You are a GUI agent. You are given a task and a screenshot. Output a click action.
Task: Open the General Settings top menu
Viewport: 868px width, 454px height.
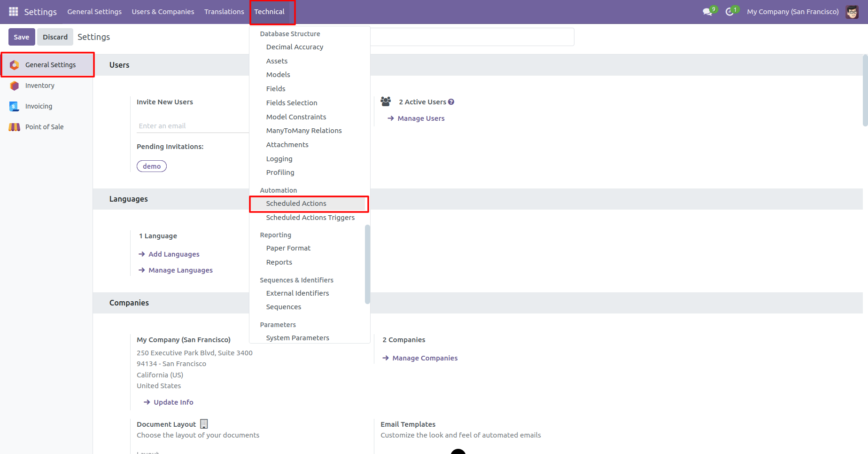point(94,12)
